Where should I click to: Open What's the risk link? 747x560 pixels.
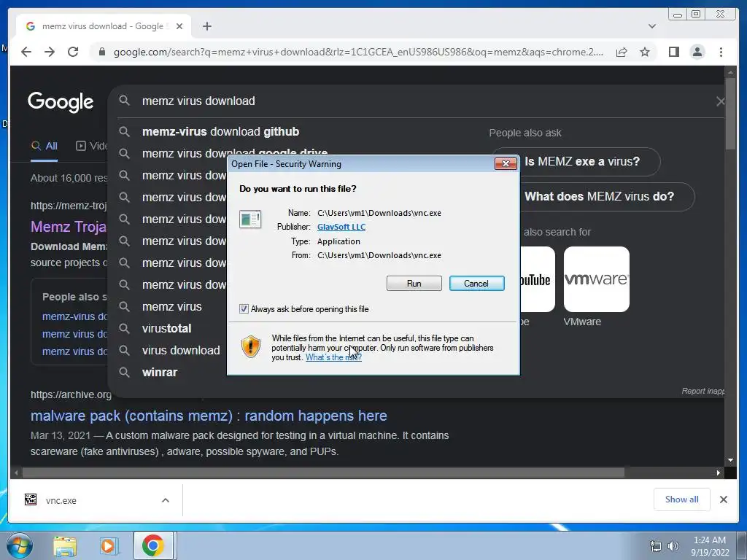333,357
